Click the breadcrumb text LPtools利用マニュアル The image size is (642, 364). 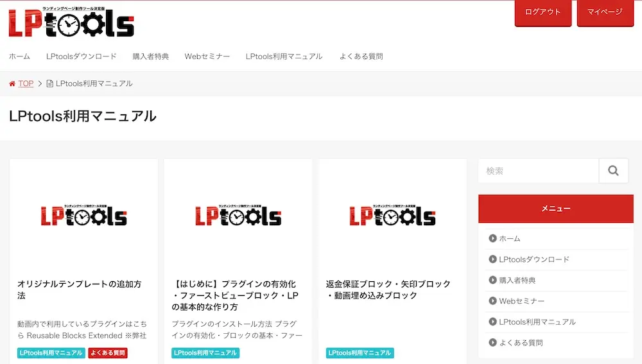tap(94, 83)
